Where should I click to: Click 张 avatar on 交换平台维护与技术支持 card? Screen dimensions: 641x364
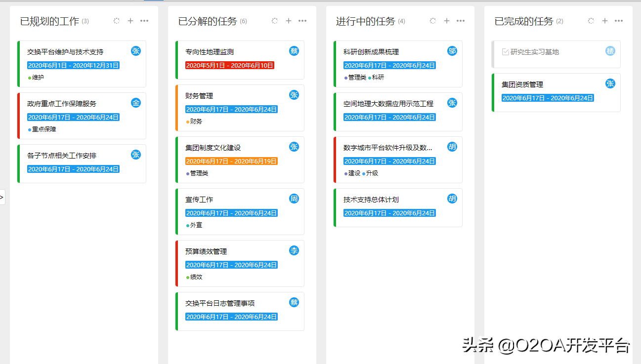(x=136, y=51)
